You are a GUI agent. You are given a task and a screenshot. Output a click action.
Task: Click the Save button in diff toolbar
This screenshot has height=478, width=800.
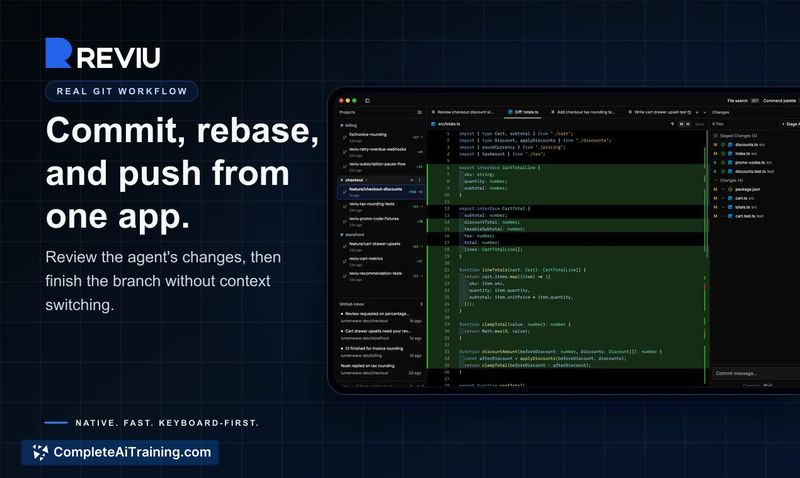pyautogui.click(x=699, y=124)
